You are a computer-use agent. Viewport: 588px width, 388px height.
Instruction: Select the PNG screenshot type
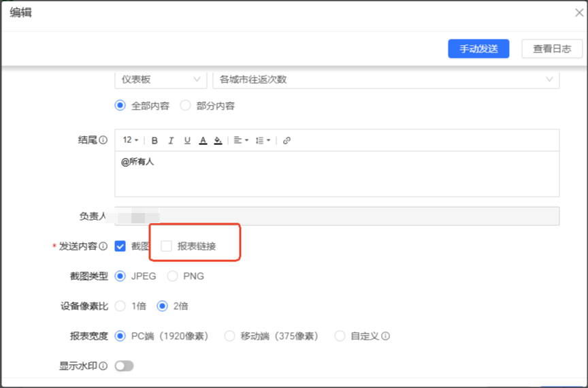(x=173, y=276)
